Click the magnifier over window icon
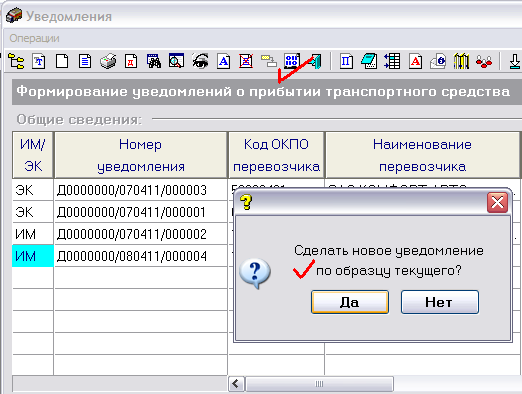Screen dimensions: 522x394 coord(176,61)
